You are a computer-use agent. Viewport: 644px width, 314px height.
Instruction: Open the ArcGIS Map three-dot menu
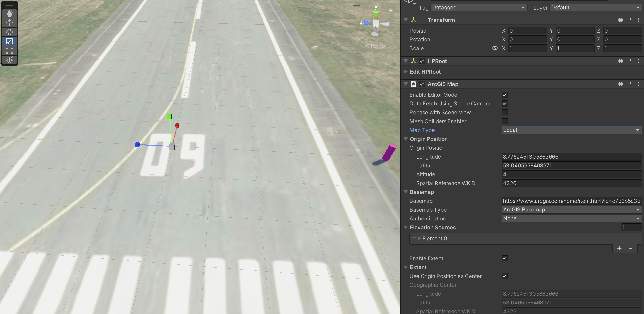click(638, 84)
